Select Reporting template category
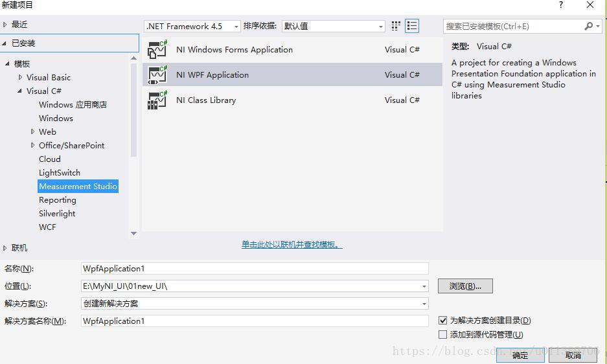The image size is (607, 364). 57,200
